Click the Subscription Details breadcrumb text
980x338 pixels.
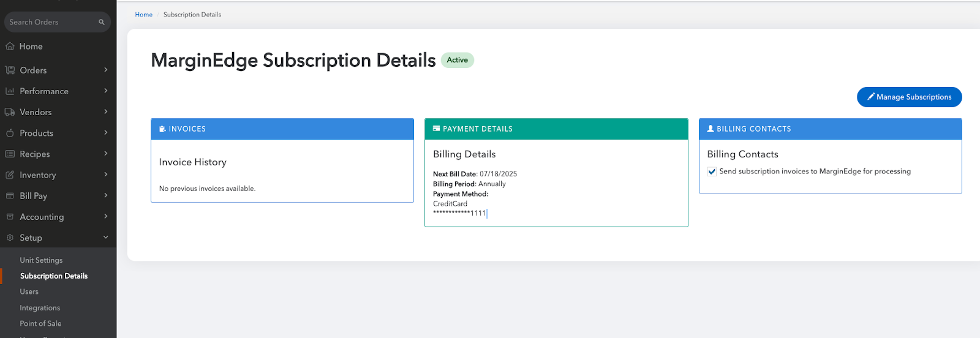[x=192, y=15]
